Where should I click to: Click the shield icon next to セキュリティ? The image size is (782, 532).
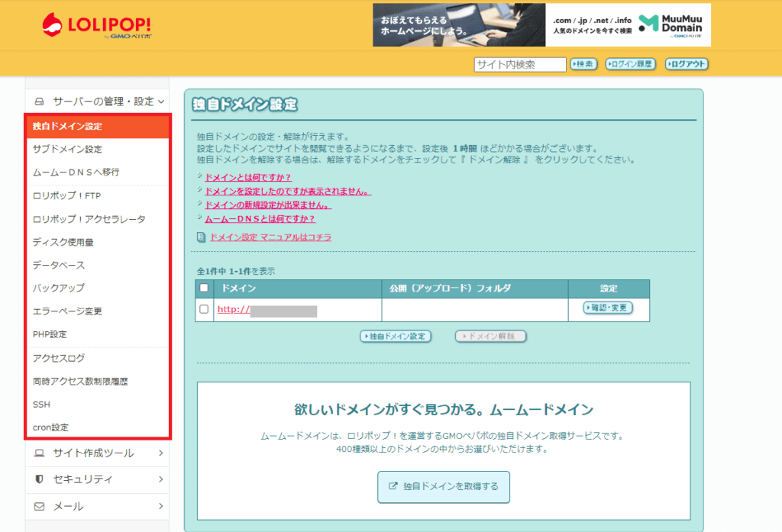40,479
